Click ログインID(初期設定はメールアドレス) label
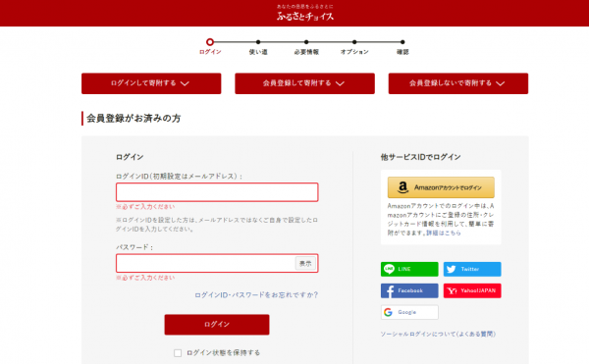Screen dimensions: 589x364 tap(180, 176)
